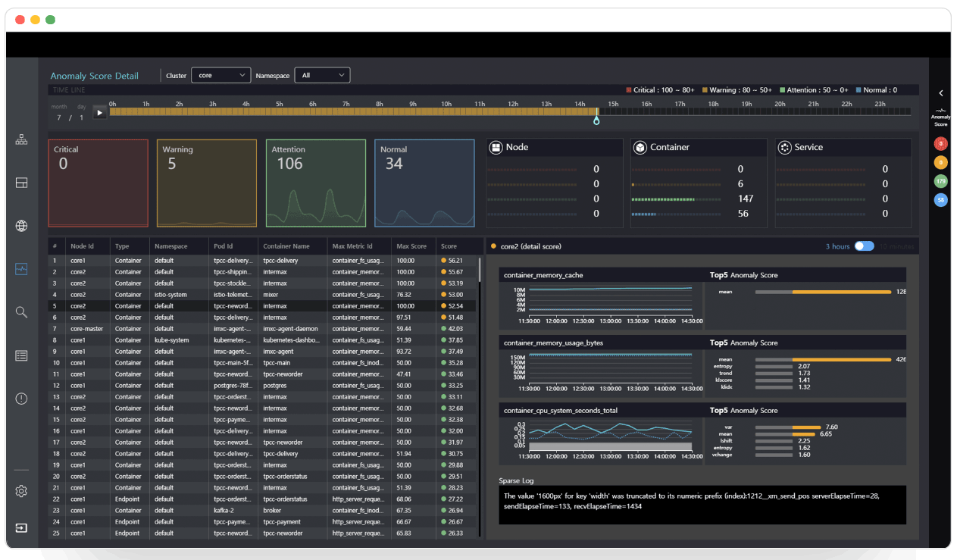Image resolution: width=957 pixels, height=560 pixels.
Task: Sort by Namespace column header
Action: coord(171,246)
